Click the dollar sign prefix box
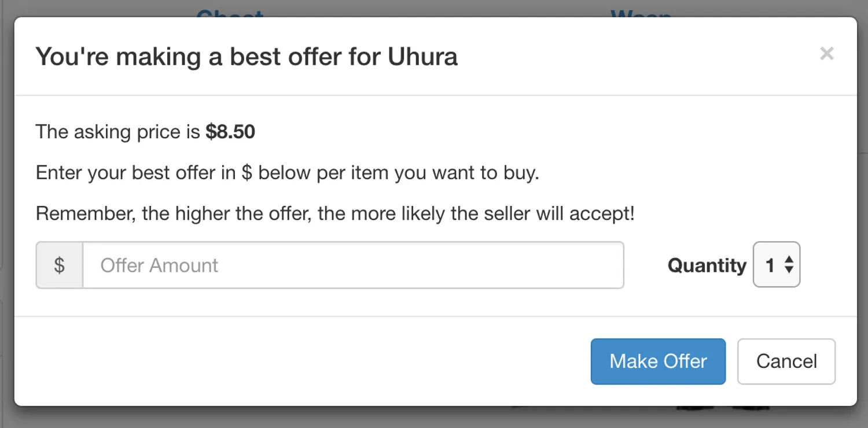The height and width of the screenshot is (428, 868). (x=60, y=265)
